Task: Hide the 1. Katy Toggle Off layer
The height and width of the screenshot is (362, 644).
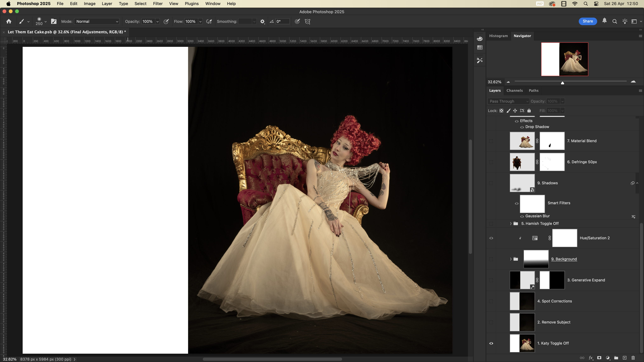Action: pyautogui.click(x=491, y=343)
